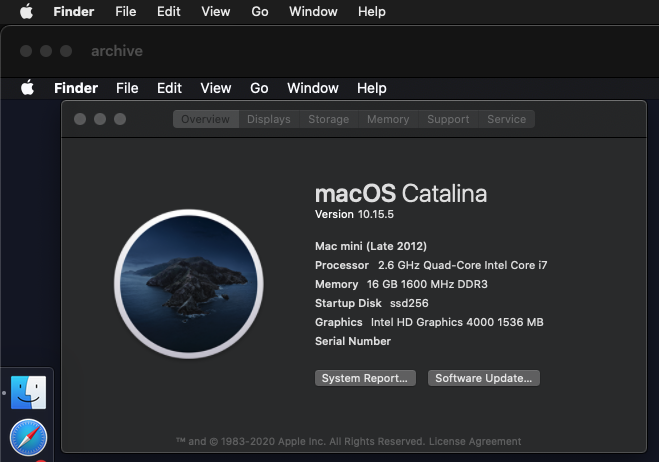659x462 pixels.
Task: Open the License Agreement link
Action: 475,441
